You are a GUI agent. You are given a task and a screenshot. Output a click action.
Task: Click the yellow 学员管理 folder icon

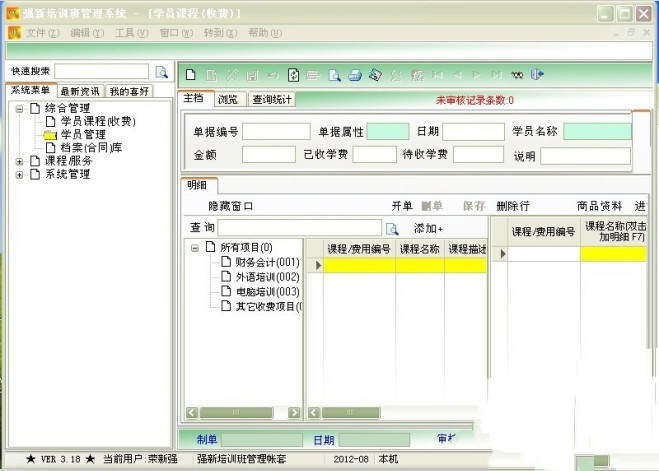coord(50,135)
